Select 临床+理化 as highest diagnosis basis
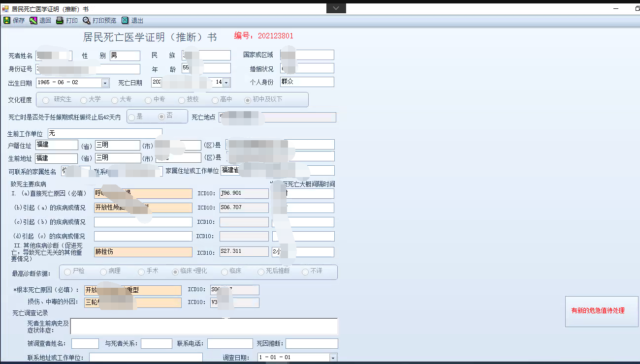Viewport: 640px width, 364px height. [x=175, y=272]
